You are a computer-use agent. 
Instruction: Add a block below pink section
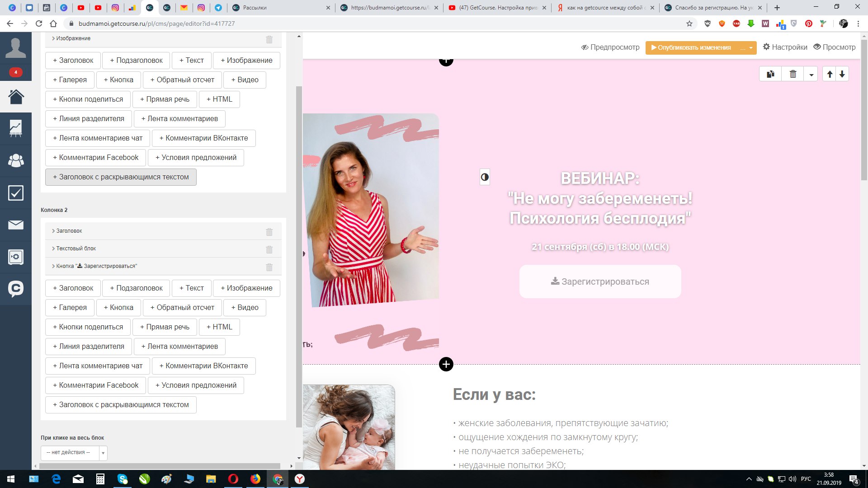(446, 364)
